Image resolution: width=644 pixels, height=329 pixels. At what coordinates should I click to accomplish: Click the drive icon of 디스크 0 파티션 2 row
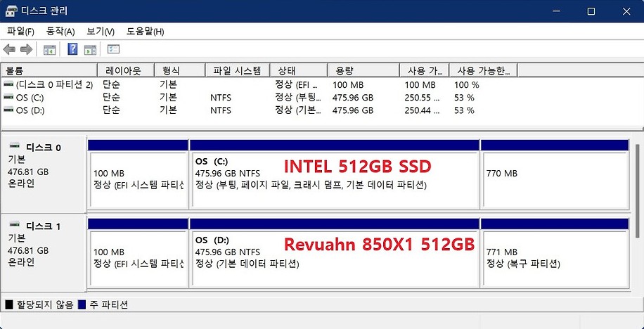point(8,84)
